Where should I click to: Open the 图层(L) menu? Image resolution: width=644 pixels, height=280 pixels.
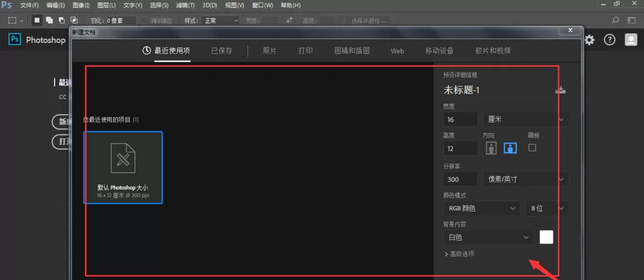click(x=106, y=5)
